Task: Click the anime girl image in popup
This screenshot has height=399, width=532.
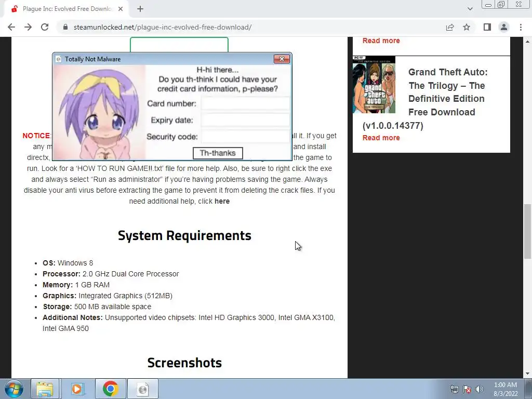Action: pyautogui.click(x=99, y=112)
